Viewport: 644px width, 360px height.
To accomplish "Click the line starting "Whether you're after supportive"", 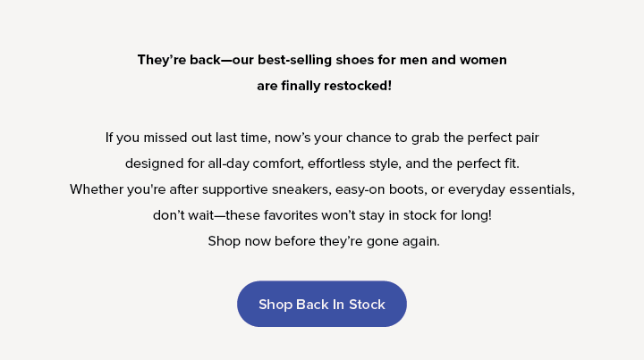I will tap(322, 189).
